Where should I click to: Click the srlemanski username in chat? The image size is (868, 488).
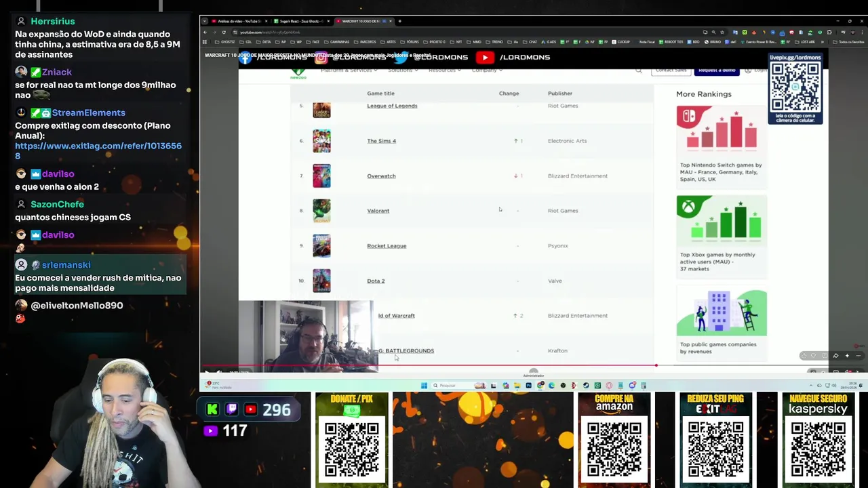tap(66, 265)
